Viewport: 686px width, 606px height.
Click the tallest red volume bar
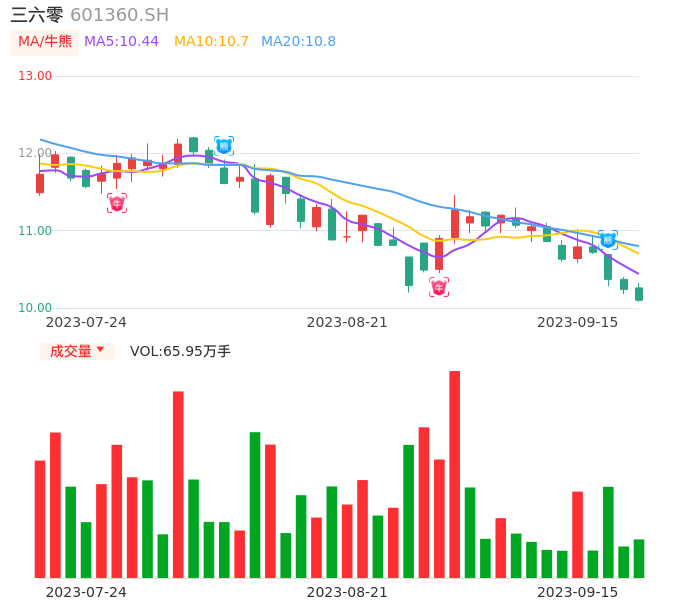pyautogui.click(x=455, y=474)
